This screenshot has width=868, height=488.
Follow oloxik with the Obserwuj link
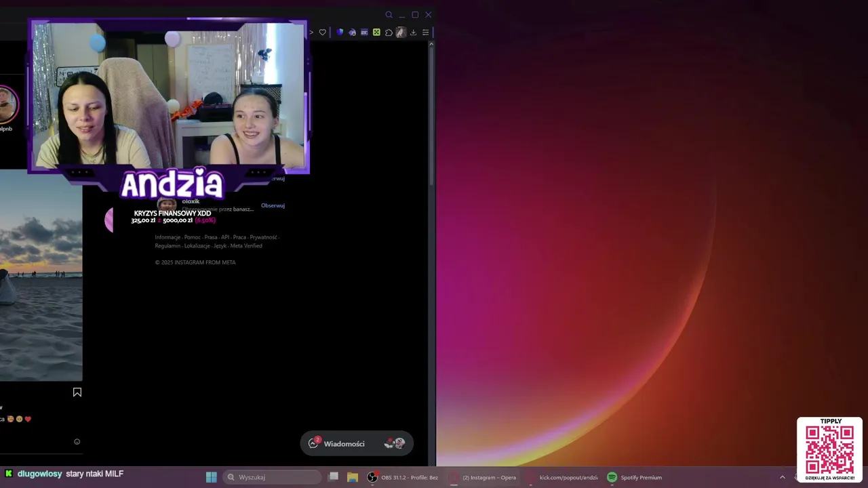tap(273, 205)
